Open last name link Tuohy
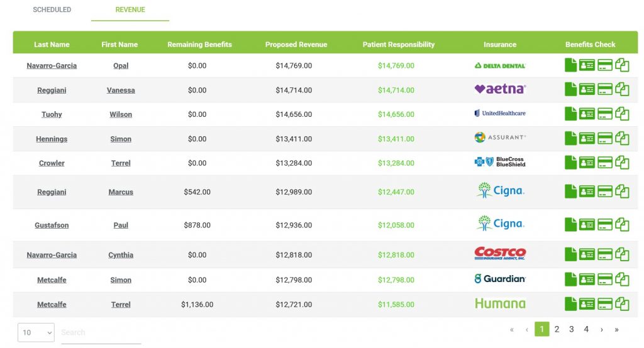The height and width of the screenshot is (348, 644). [52, 114]
